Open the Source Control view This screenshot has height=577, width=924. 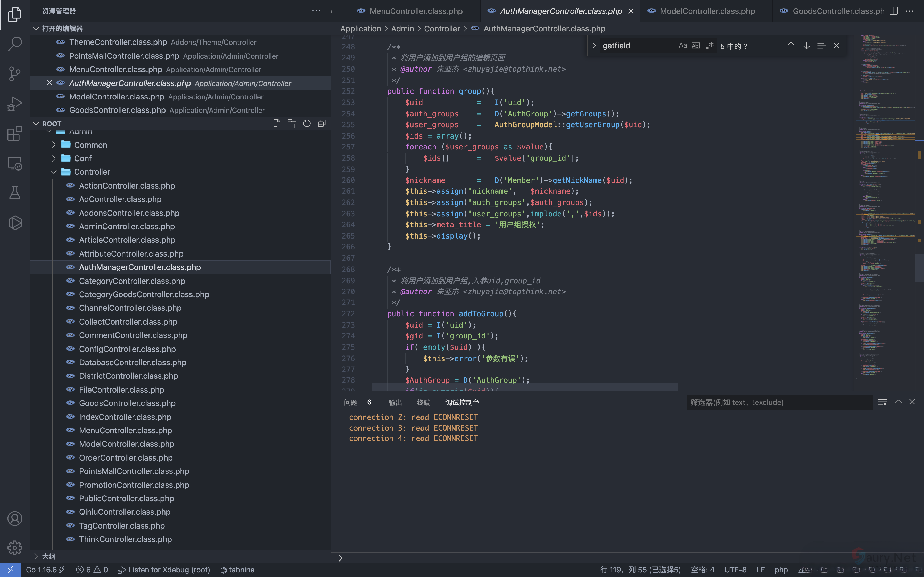point(14,74)
